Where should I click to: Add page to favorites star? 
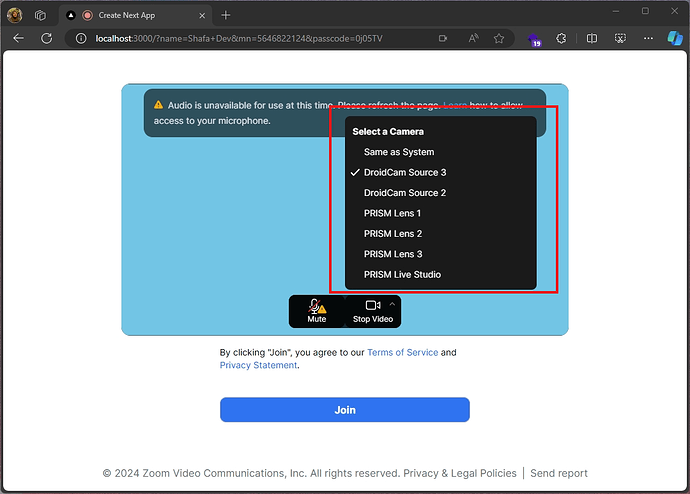(x=499, y=39)
